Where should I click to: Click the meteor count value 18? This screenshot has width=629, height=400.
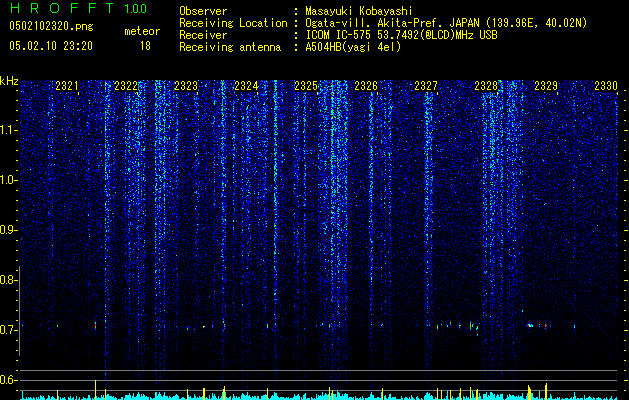[145, 46]
